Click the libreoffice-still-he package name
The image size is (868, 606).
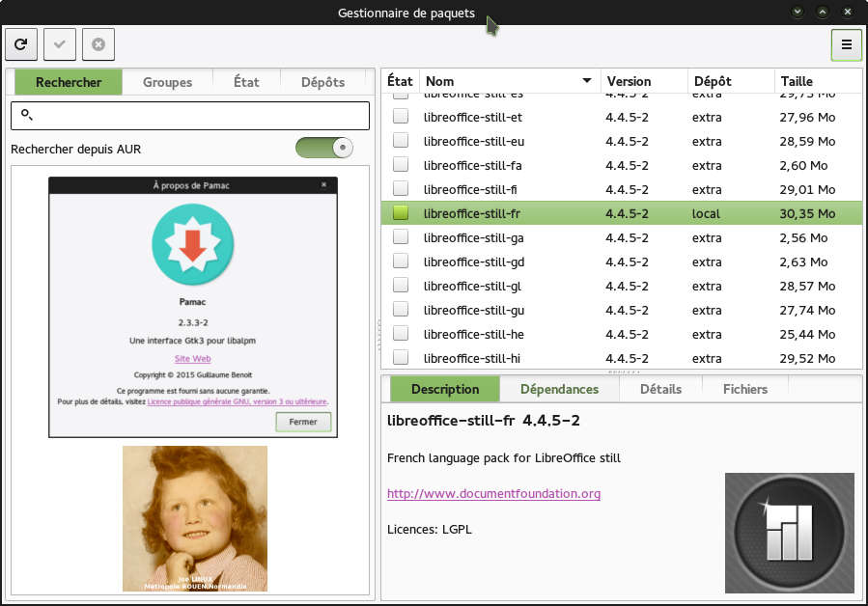click(473, 334)
